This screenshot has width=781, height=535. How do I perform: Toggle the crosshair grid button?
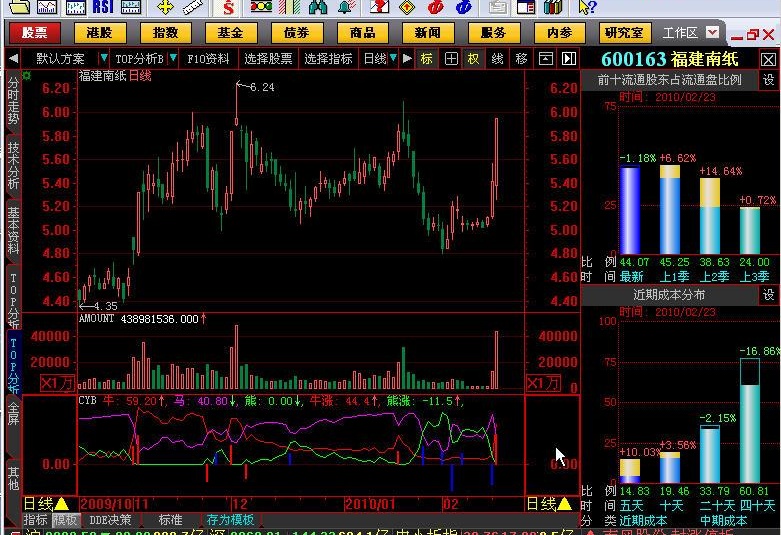pos(451,59)
